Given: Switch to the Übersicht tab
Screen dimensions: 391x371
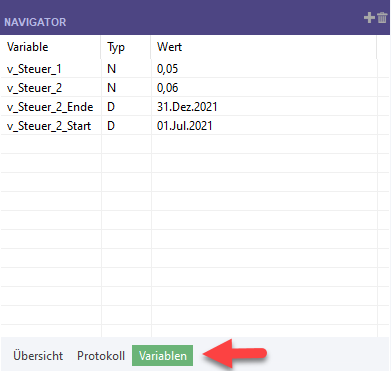Looking at the screenshot, I should 38,356.
